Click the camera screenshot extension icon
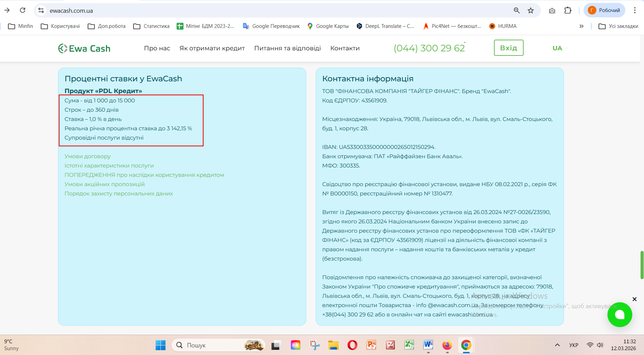This screenshot has height=355, width=644. (552, 11)
